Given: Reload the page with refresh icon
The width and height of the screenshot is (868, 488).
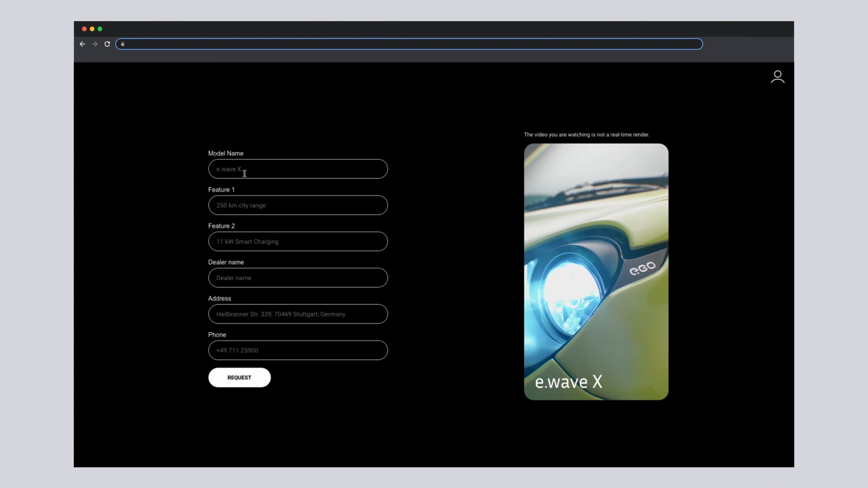Looking at the screenshot, I should point(107,44).
